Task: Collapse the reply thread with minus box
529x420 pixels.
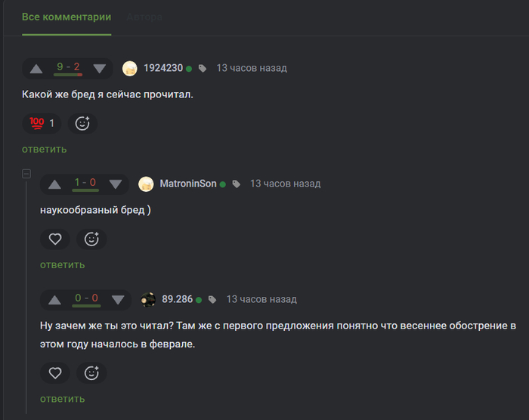Action: click(26, 174)
